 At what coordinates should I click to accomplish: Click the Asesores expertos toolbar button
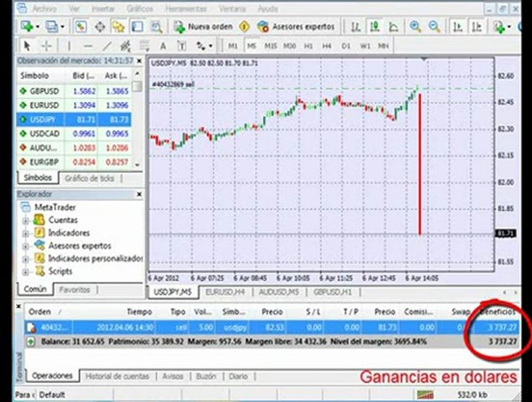(x=296, y=26)
